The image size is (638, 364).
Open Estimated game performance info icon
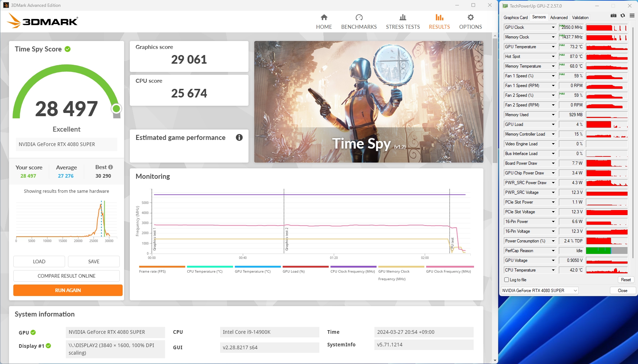pyautogui.click(x=239, y=137)
